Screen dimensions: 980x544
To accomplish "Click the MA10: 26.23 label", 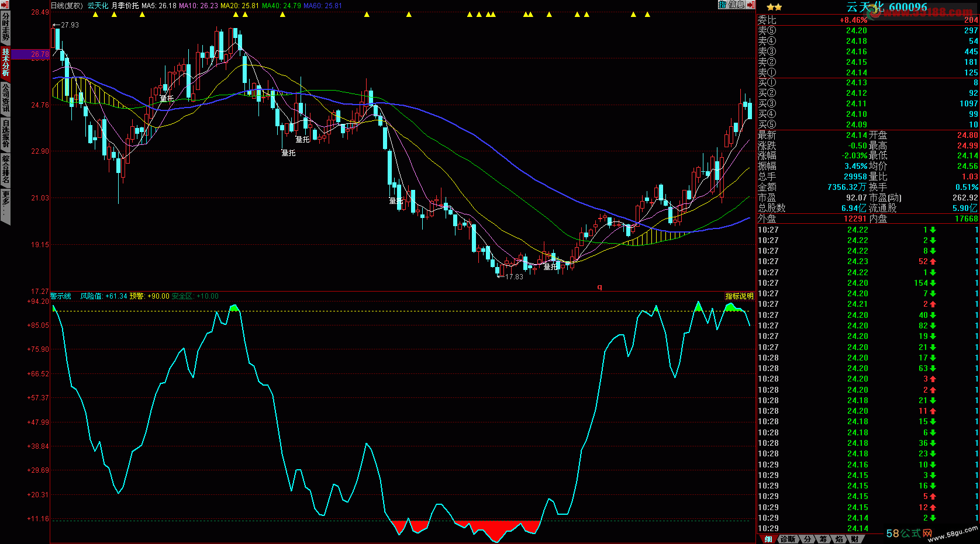I will 198,5.
